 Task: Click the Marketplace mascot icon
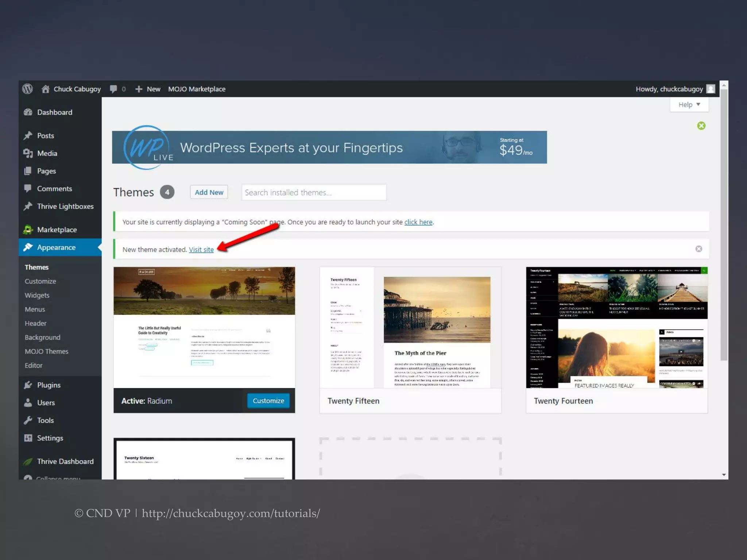pos(28,230)
